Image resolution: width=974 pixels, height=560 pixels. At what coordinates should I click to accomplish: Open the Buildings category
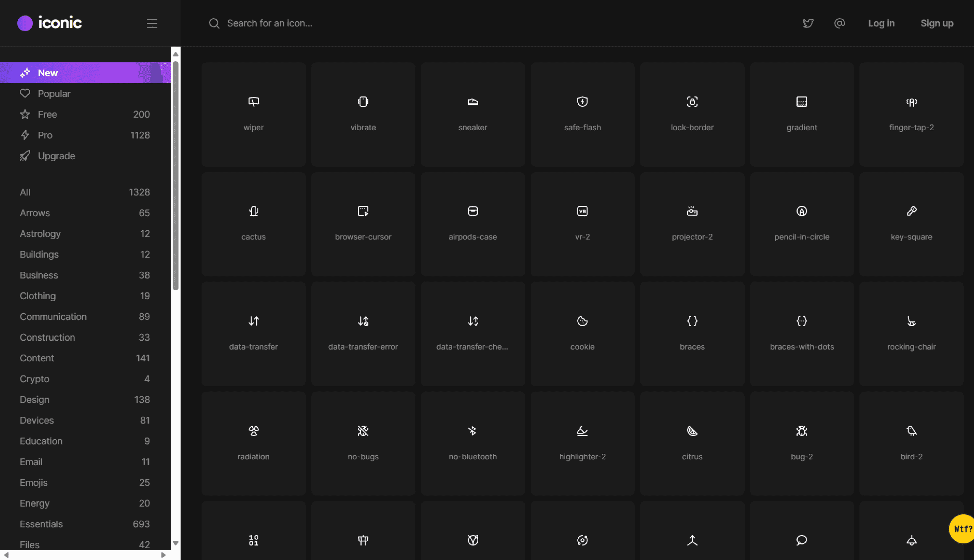click(x=85, y=254)
